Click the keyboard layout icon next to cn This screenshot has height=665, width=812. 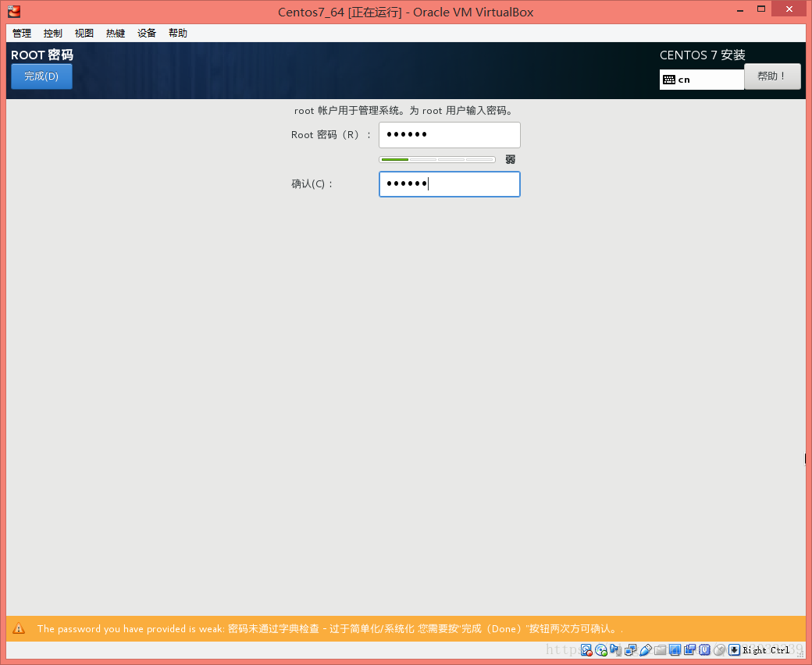pyautogui.click(x=669, y=80)
